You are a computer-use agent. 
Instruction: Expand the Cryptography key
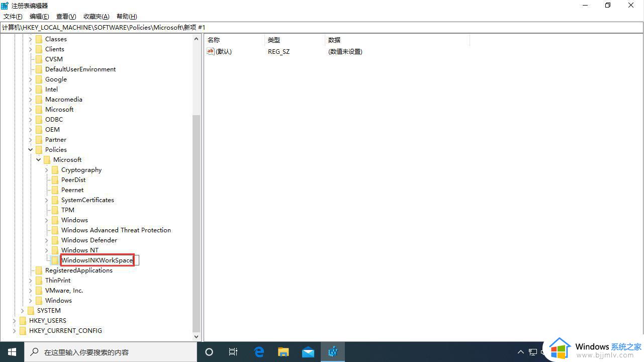[46, 170]
